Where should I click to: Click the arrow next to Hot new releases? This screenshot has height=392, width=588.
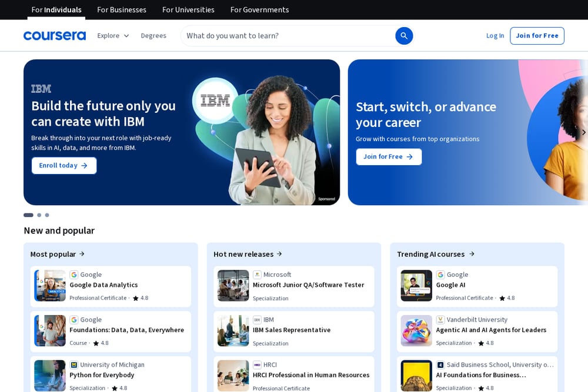pyautogui.click(x=279, y=254)
